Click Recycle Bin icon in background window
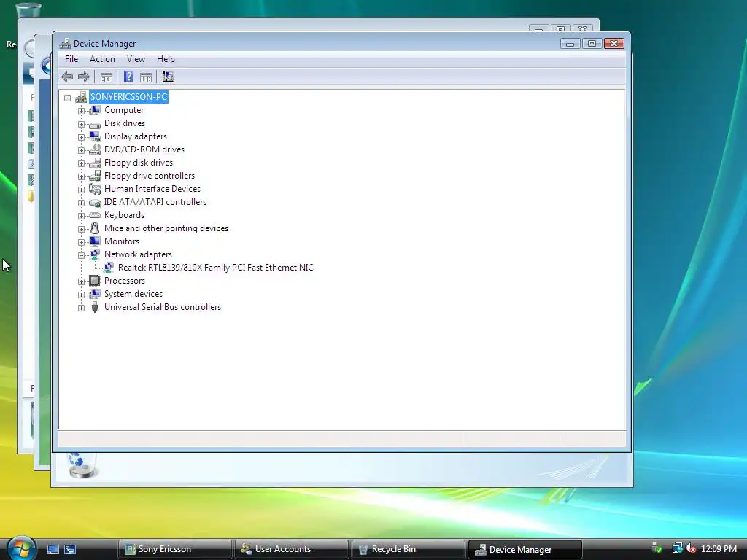 (x=82, y=465)
